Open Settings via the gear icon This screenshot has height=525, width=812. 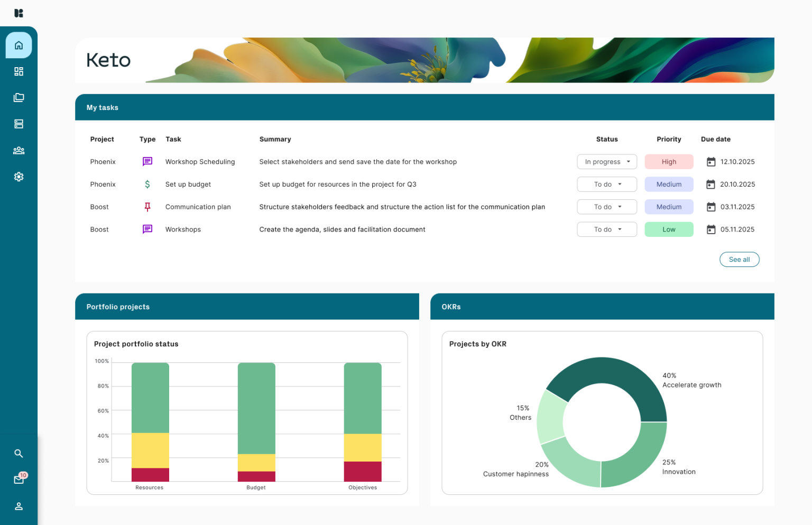pos(19,177)
